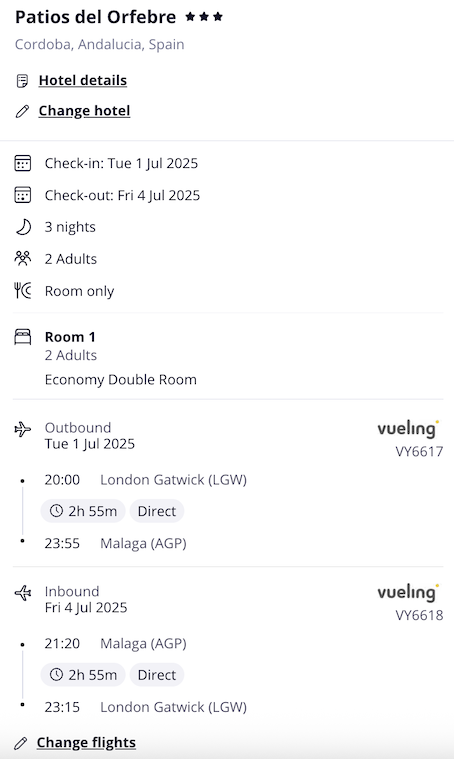454x759 pixels.
Task: Click the pencil icon beside Change flights
Action: [20, 743]
